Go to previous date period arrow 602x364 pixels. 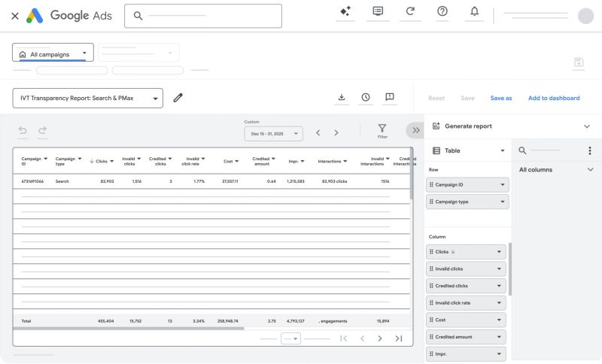coord(318,132)
